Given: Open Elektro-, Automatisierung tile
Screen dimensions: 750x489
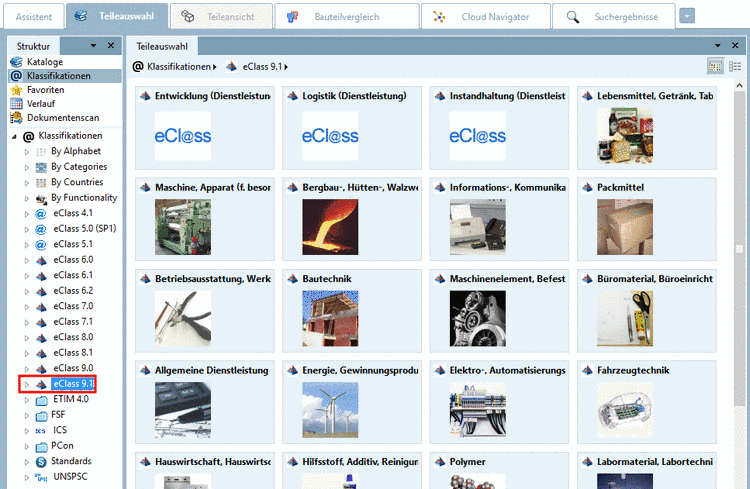Looking at the screenshot, I should (x=499, y=402).
